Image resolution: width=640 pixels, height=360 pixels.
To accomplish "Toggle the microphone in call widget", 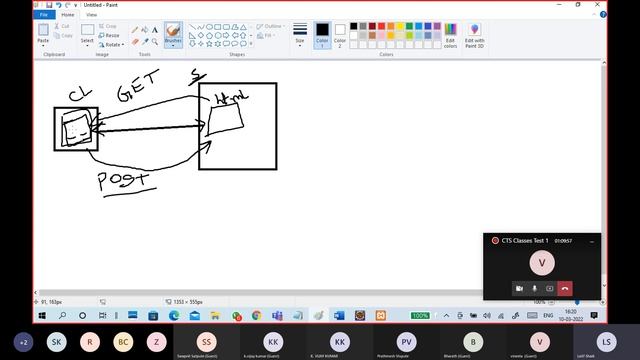I will click(535, 289).
